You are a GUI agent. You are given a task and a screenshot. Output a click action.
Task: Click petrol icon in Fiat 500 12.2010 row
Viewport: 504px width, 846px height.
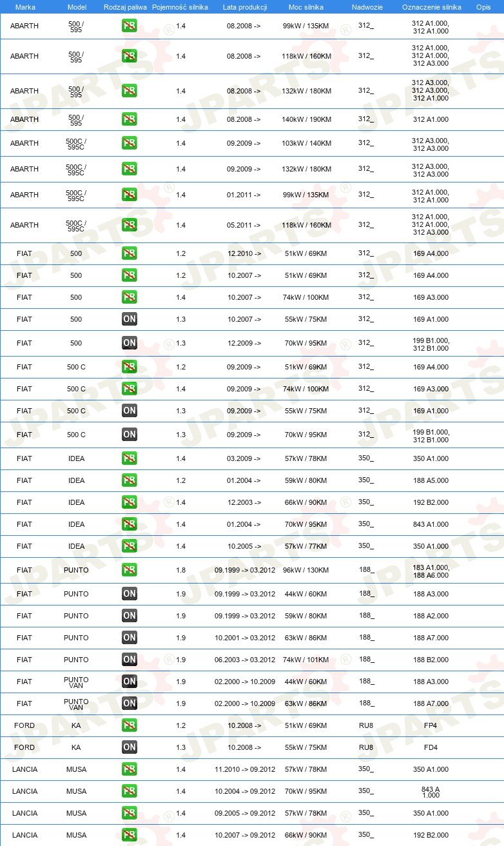tap(130, 253)
